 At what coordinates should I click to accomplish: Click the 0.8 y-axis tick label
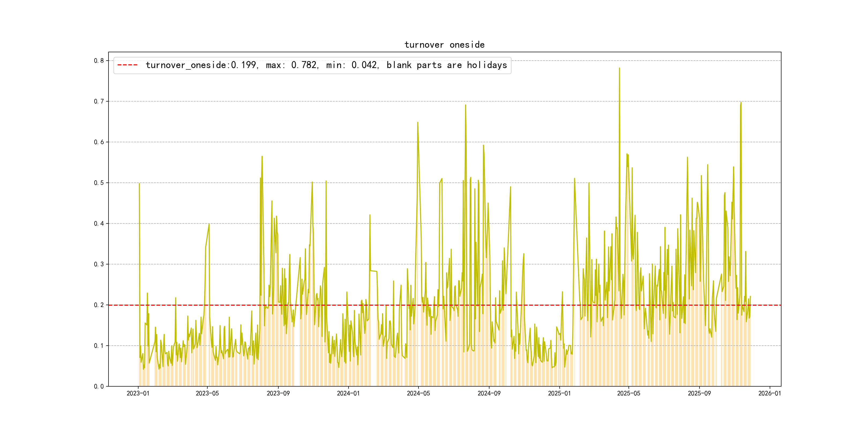click(x=99, y=61)
